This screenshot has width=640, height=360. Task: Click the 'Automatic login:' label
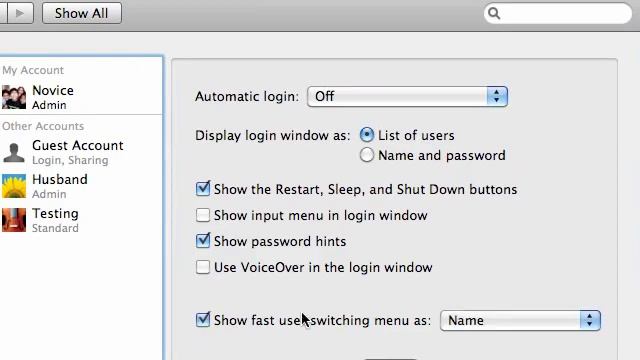[247, 97]
